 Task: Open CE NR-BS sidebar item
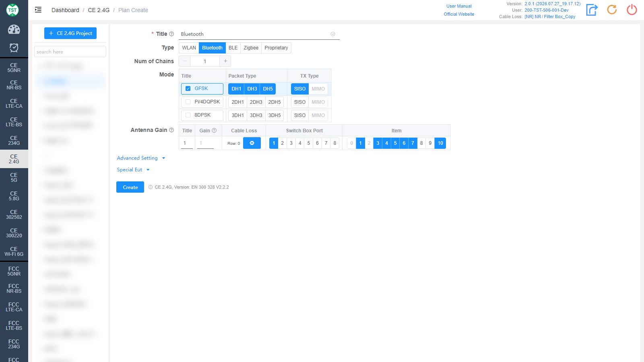click(14, 85)
